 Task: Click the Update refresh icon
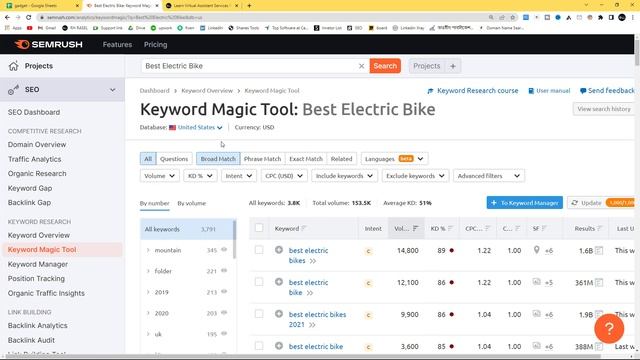pos(575,202)
